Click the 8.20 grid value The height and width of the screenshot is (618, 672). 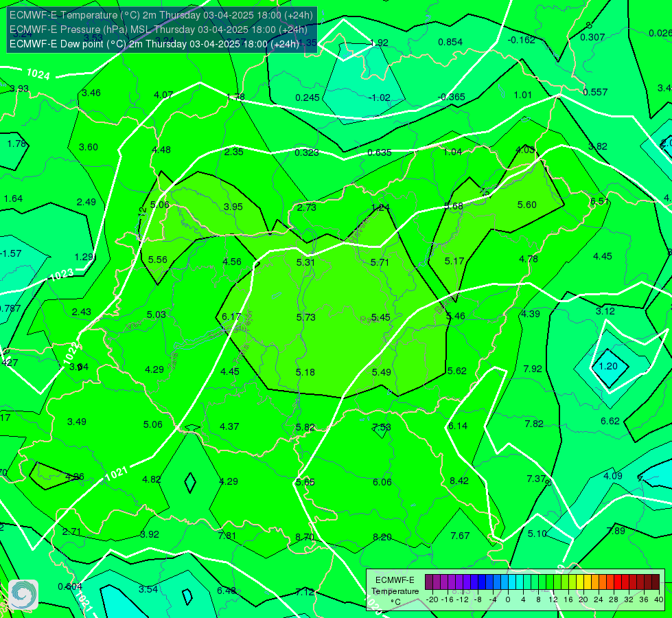382,538
